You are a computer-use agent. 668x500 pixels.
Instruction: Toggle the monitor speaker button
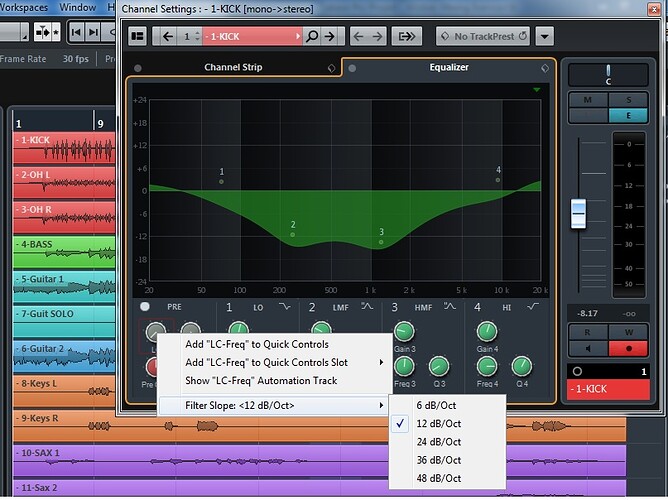click(588, 349)
